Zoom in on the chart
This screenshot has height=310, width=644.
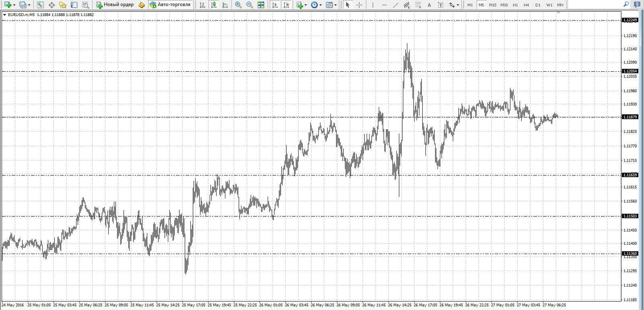tap(238, 5)
